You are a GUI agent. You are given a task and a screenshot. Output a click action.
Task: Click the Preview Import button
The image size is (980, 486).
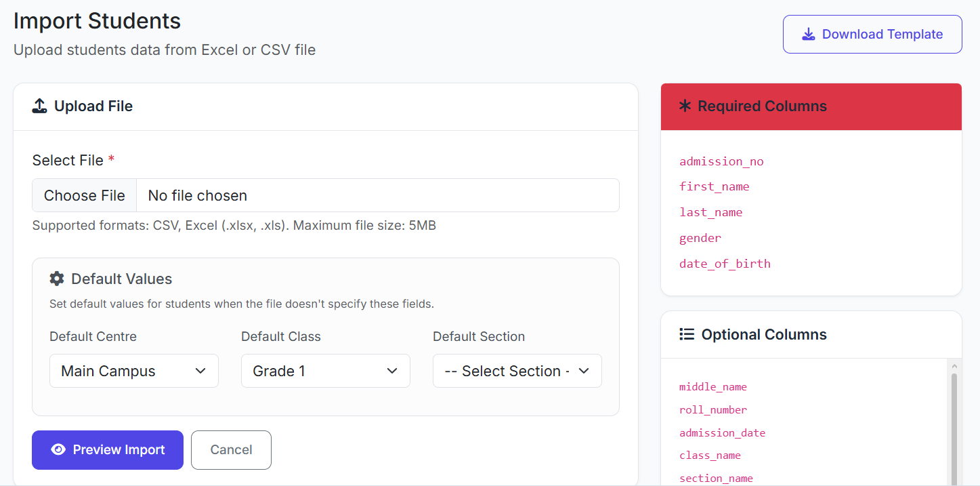pyautogui.click(x=108, y=450)
